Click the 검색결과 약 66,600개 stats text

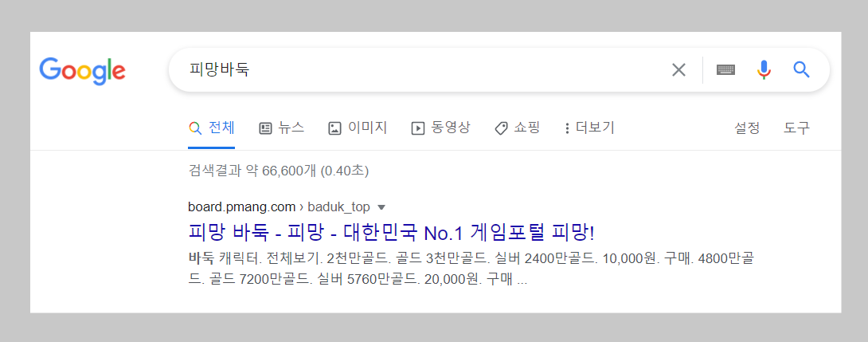pos(279,170)
